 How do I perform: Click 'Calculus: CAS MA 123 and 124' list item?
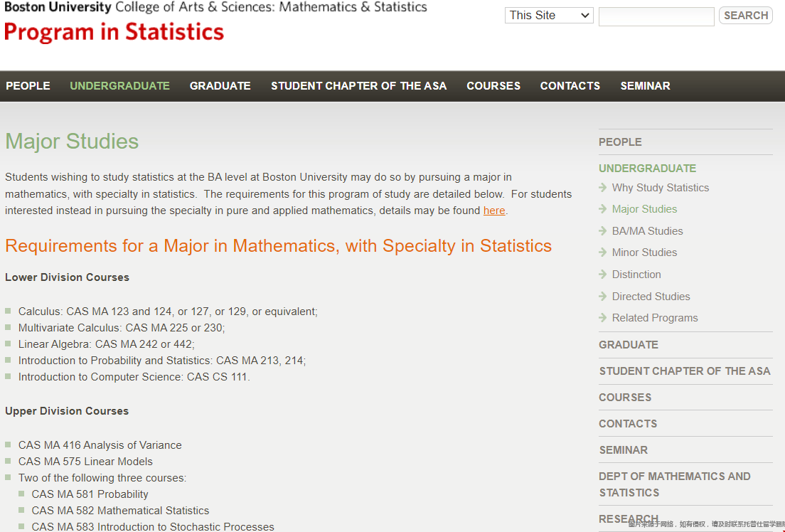click(168, 312)
